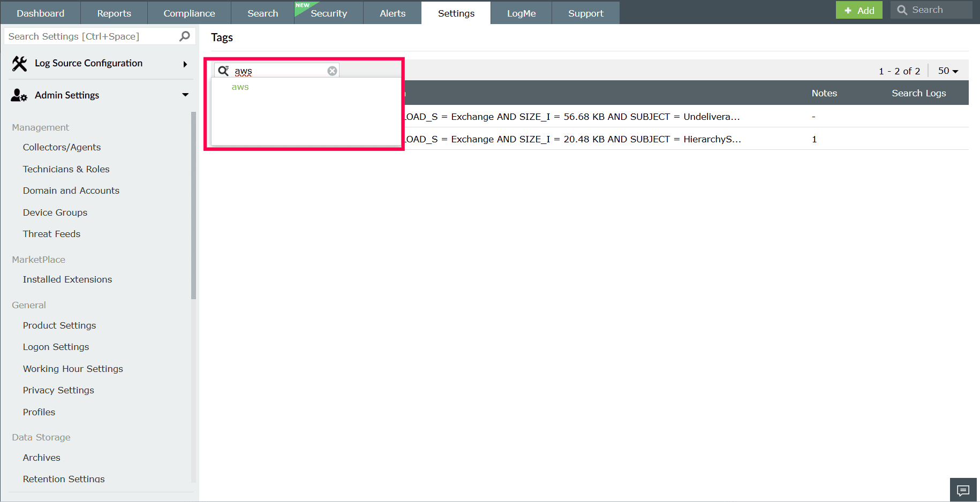
Task: Open Threat Feeds
Action: (x=51, y=234)
